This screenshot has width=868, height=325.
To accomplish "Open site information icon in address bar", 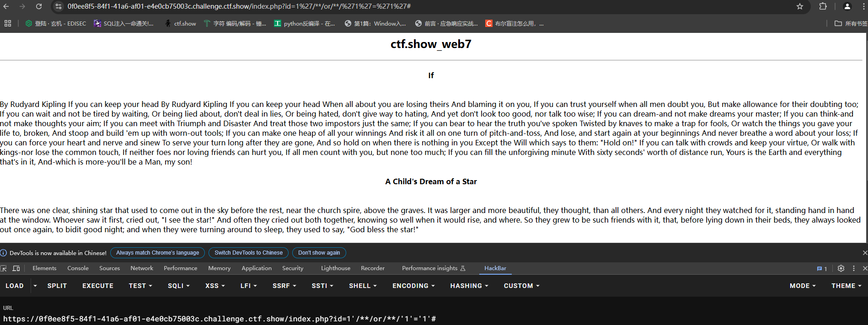I will pyautogui.click(x=58, y=6).
